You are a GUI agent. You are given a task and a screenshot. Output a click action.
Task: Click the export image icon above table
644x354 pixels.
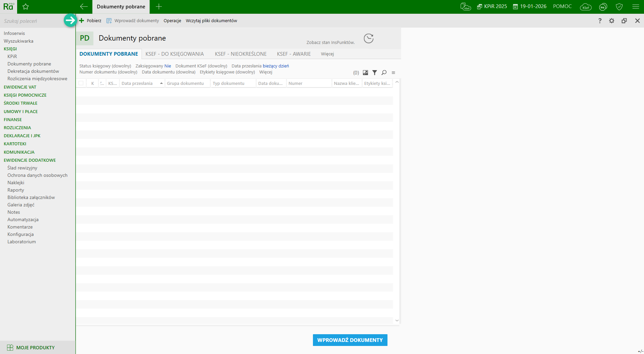point(365,72)
